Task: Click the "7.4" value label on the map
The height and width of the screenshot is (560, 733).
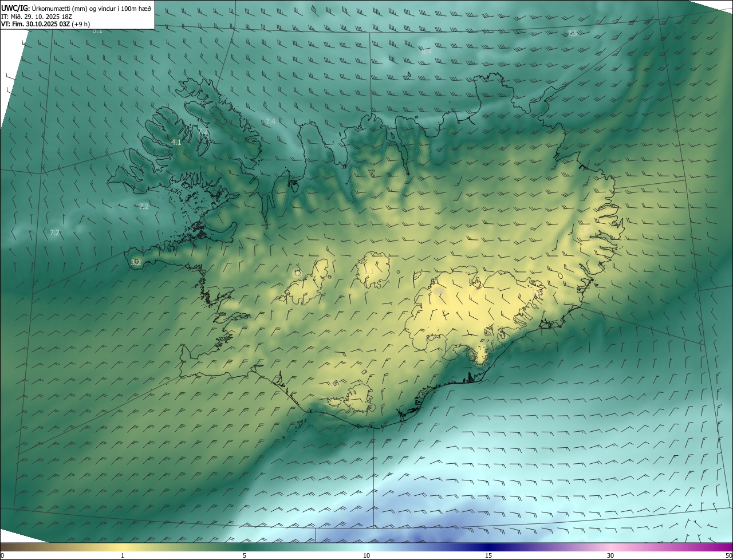Action: pyautogui.click(x=270, y=121)
